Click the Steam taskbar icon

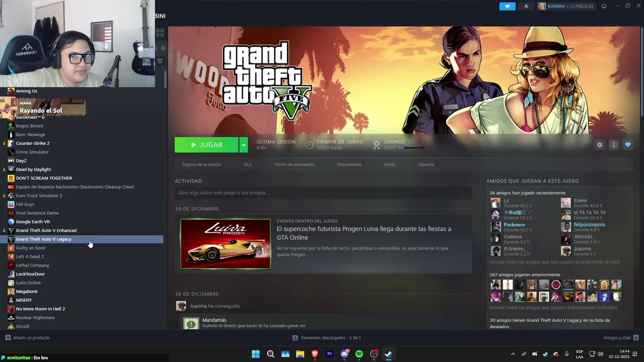click(388, 354)
